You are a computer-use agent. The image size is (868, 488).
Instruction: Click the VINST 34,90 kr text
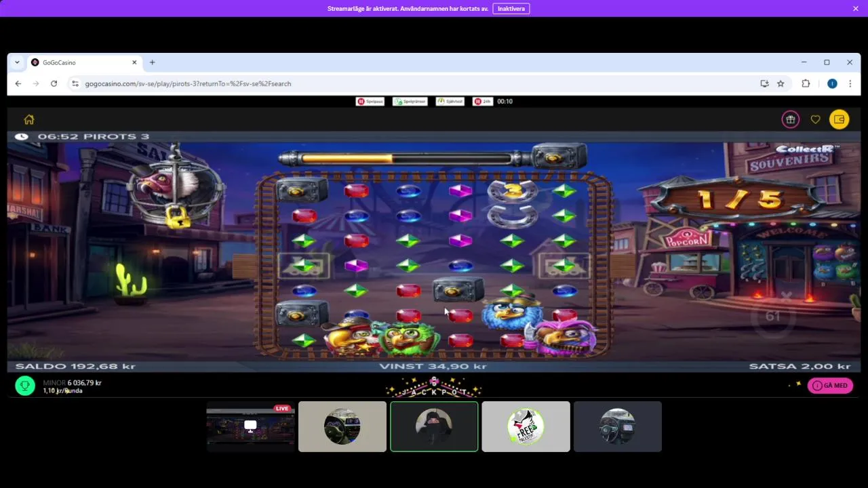433,366
